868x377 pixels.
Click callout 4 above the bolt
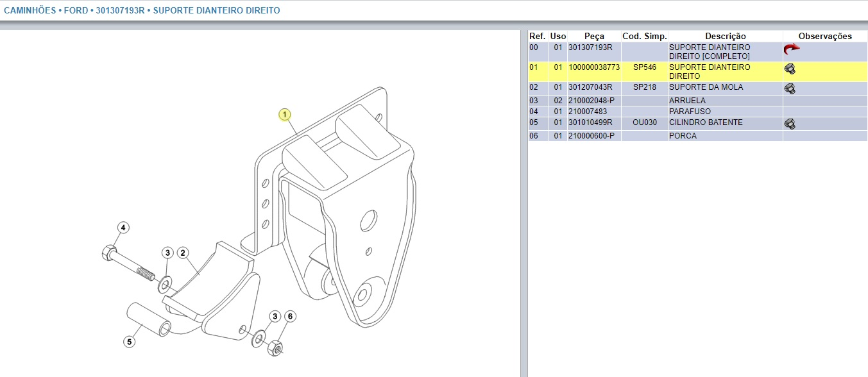[x=123, y=228]
